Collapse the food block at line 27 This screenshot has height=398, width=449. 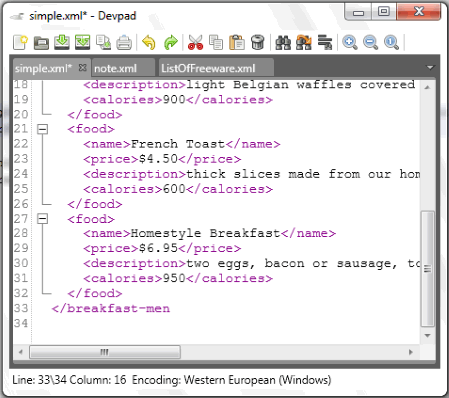coord(42,219)
